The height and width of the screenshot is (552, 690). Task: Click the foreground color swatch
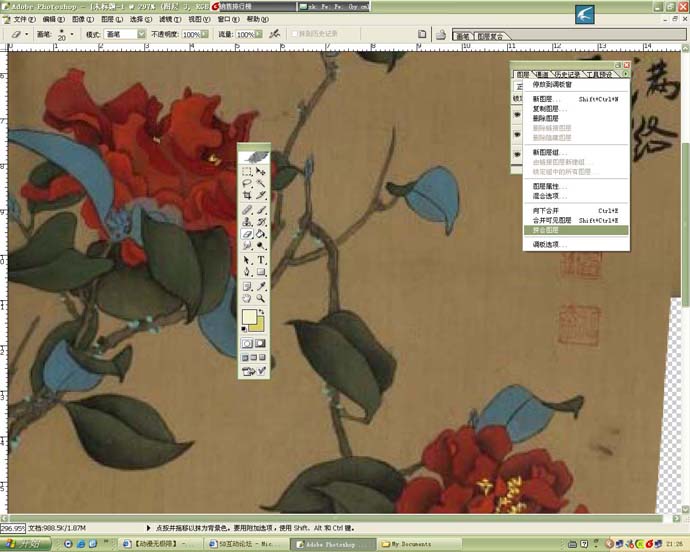pos(249,316)
